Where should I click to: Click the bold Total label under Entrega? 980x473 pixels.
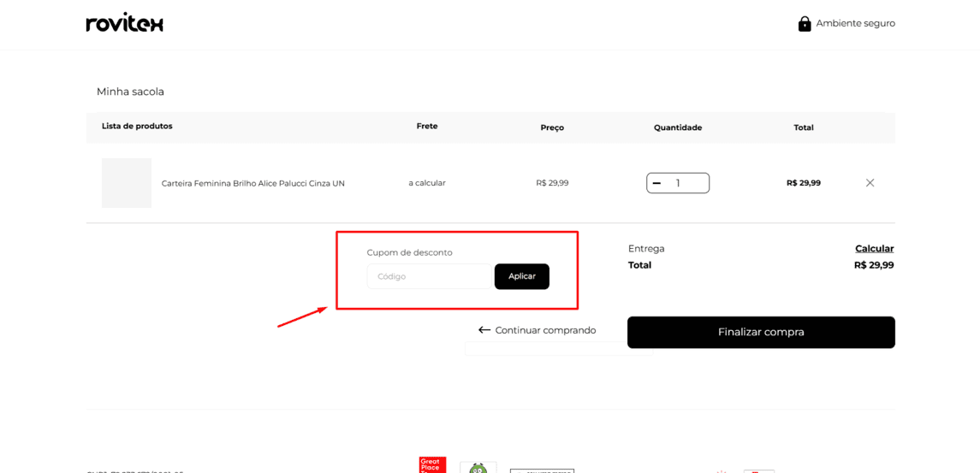[x=639, y=265]
